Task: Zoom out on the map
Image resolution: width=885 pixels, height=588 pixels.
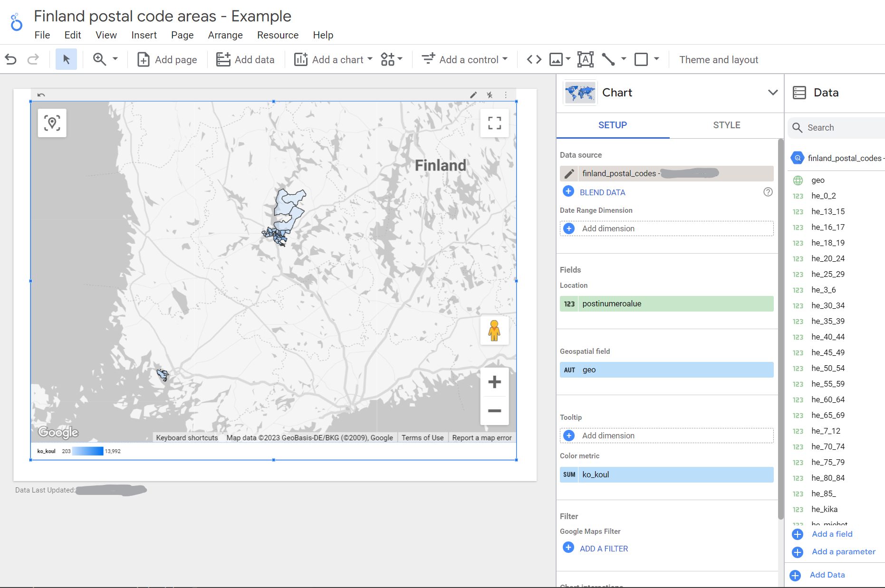Action: coord(494,411)
